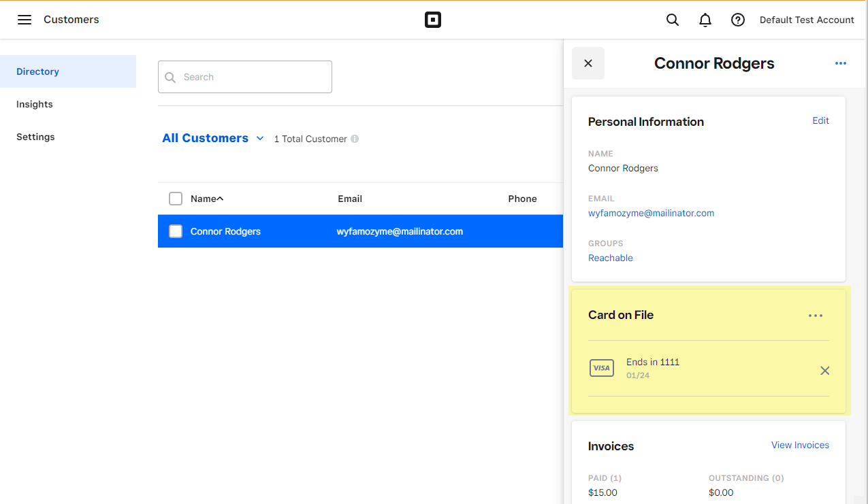Check the Connor Rodgers row checkbox
The height and width of the screenshot is (504, 868).
tap(176, 231)
